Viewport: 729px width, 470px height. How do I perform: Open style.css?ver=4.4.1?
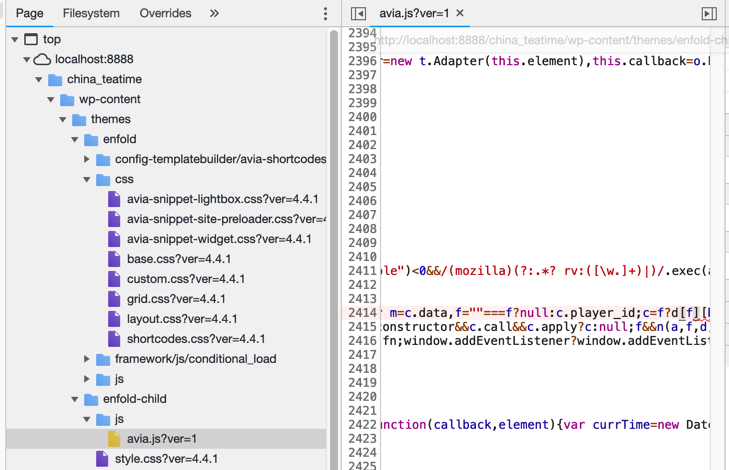point(166,459)
